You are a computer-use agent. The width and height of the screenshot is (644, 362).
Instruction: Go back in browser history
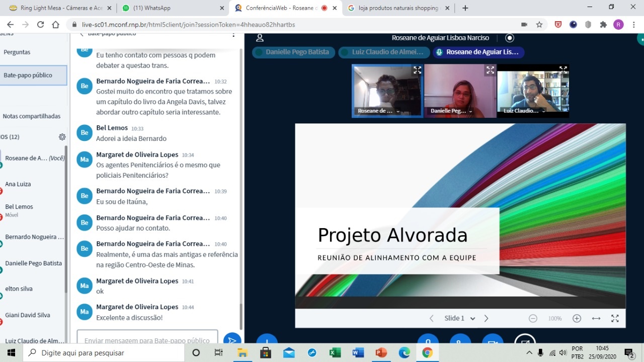click(x=10, y=25)
